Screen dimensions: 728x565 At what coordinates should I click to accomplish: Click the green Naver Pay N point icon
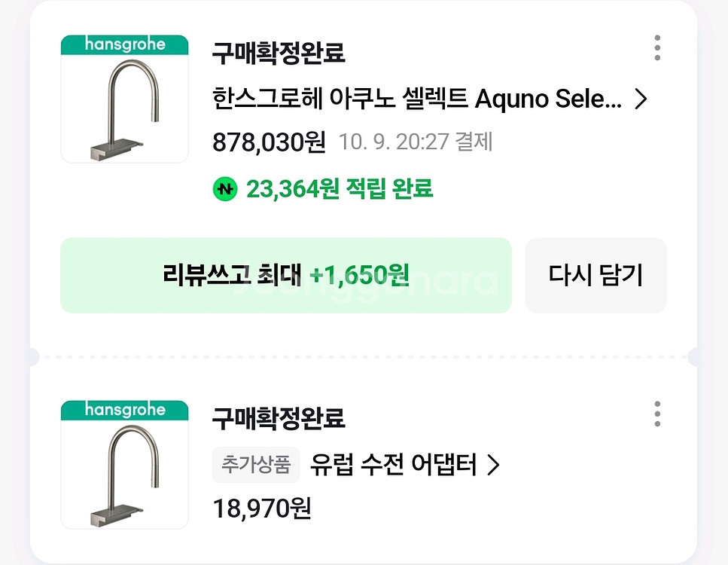pos(224,188)
